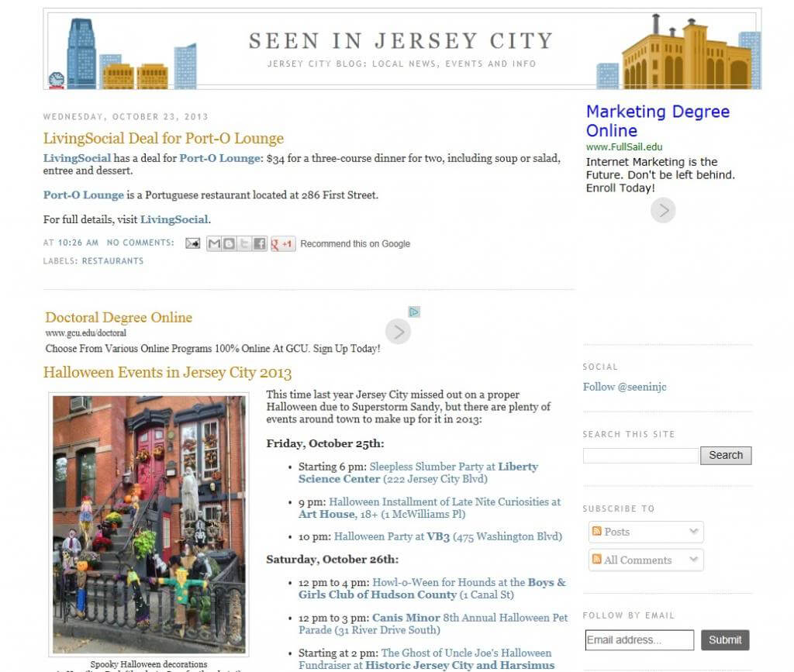Open LivingSocial link after 'For full details'

point(174,219)
